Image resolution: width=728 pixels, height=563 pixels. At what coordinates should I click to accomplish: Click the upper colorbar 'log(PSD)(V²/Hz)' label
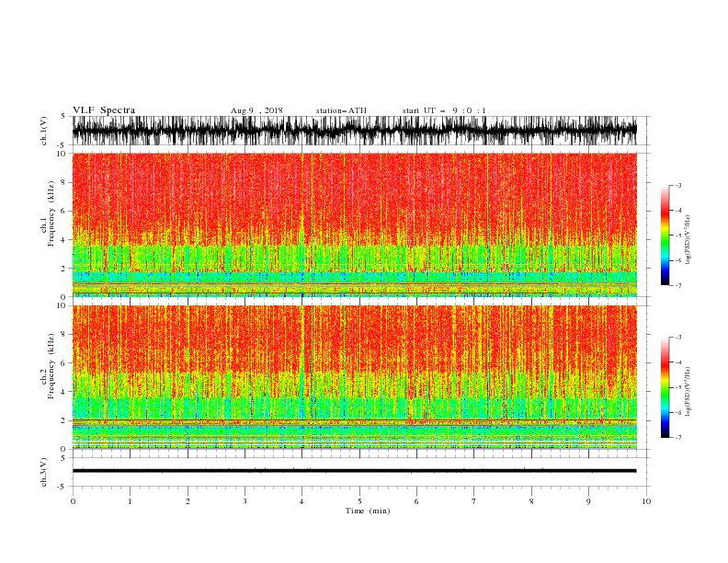tap(688, 240)
